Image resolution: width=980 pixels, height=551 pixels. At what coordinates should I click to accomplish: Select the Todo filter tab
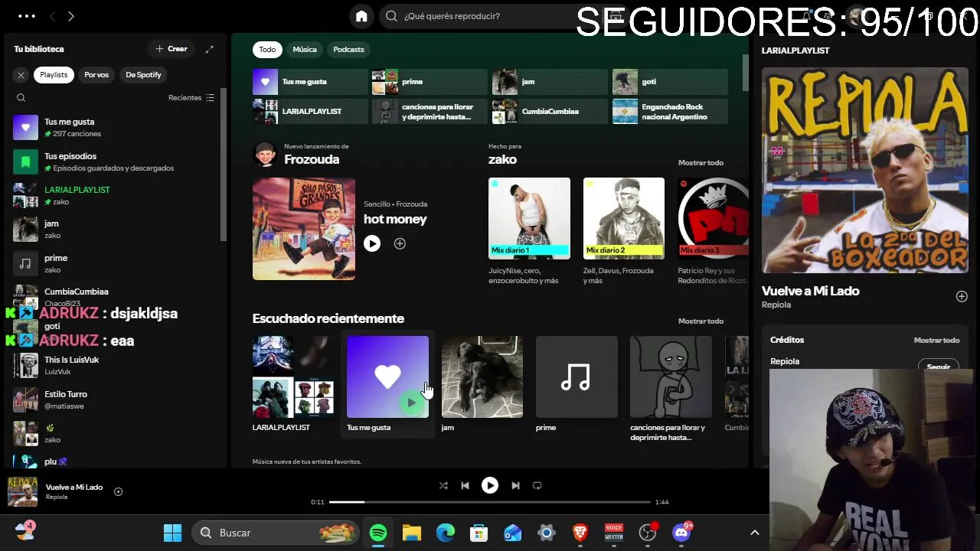(x=267, y=50)
